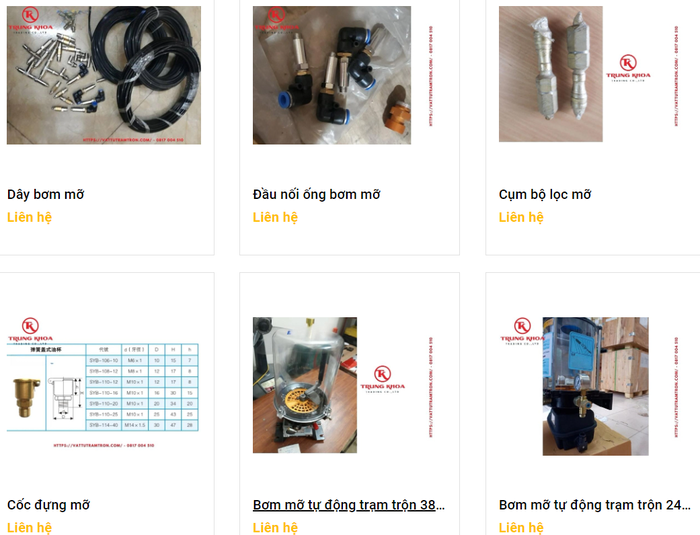Open the Đầu nối ống bơm mỡ image
Screen dimensions: 700x535
[332, 75]
